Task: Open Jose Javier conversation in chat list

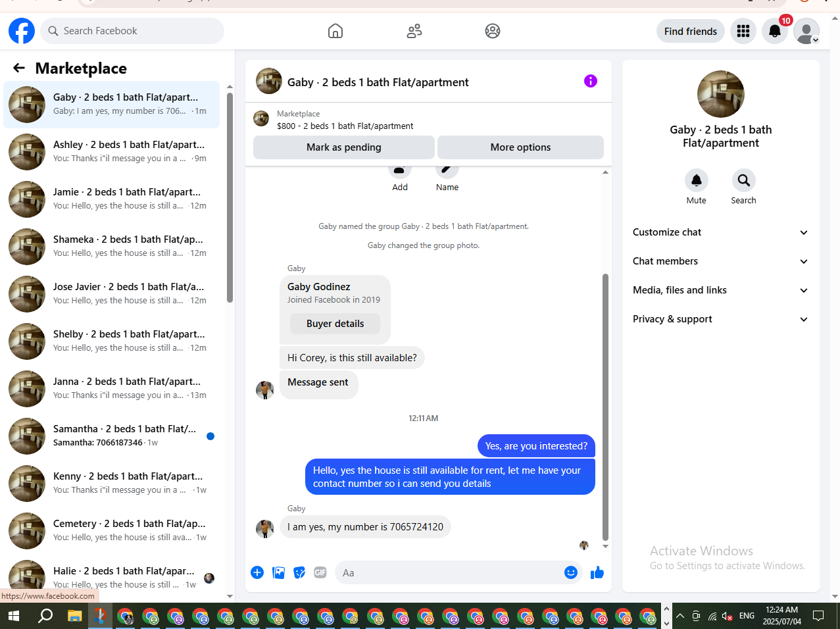Action: click(112, 293)
